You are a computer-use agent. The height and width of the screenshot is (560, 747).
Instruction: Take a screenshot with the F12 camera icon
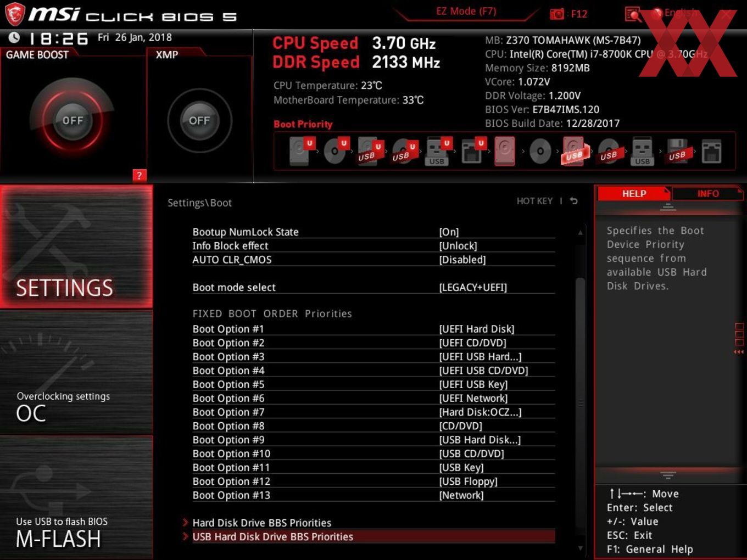click(x=556, y=14)
